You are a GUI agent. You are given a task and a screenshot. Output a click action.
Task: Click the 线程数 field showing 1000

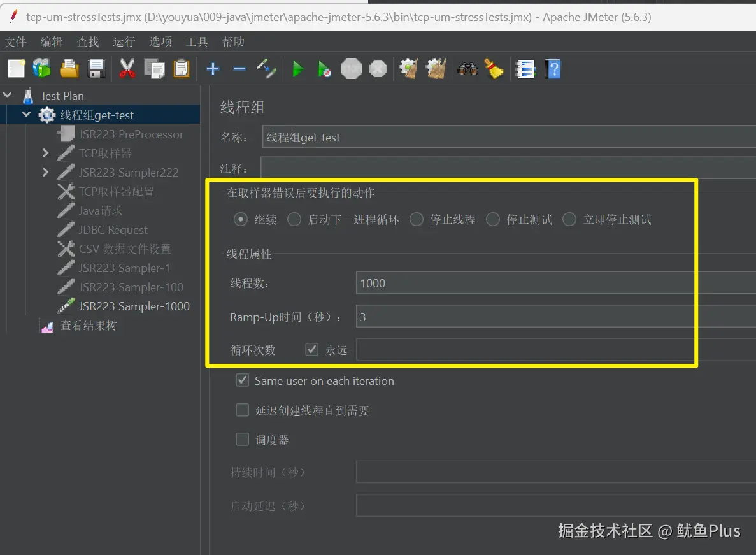[x=556, y=283]
